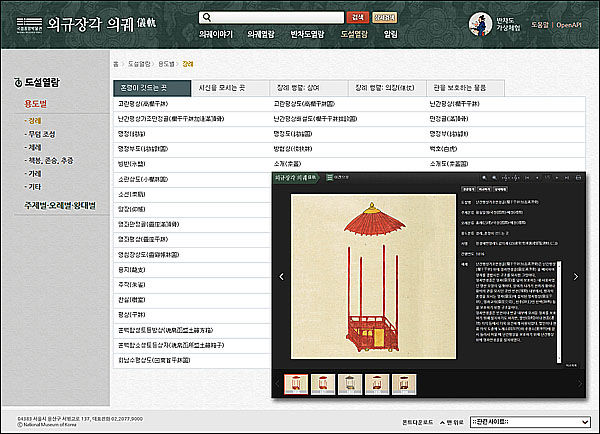Click the 용도별 breadcrumb link
The width and height of the screenshot is (600, 434).
point(166,64)
